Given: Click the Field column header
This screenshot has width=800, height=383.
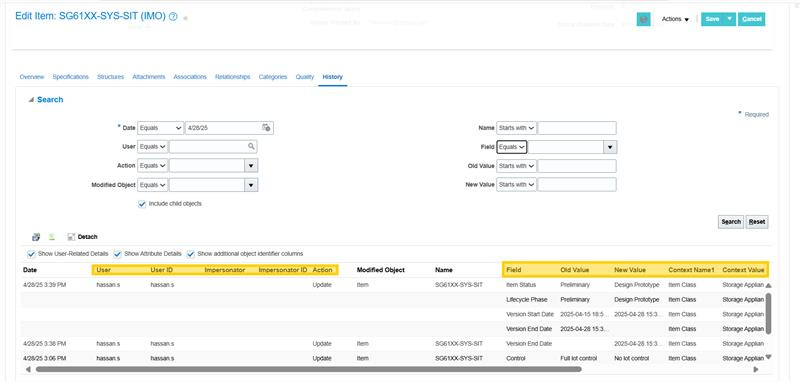Looking at the screenshot, I should coord(514,270).
